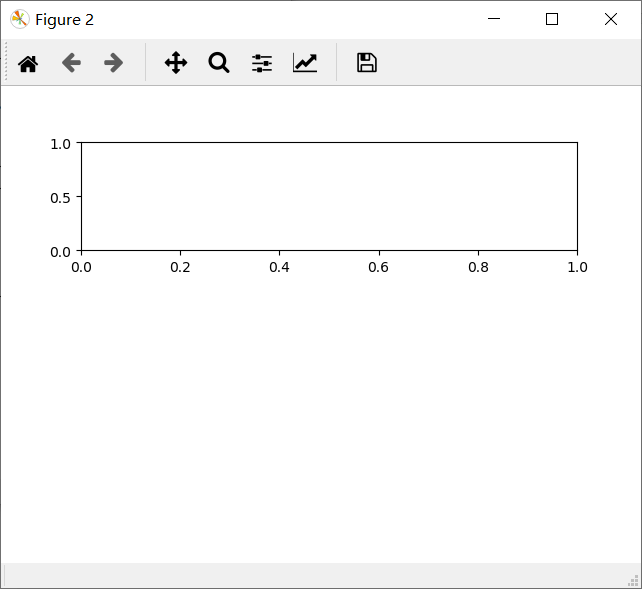Open Edit axis and curve parameters
The image size is (642, 589).
305,63
